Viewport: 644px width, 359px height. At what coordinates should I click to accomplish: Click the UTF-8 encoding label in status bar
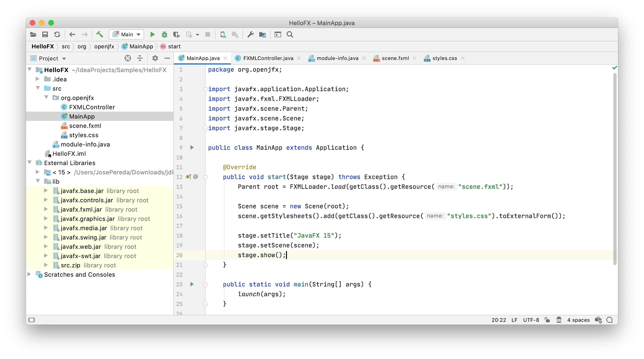click(x=531, y=320)
